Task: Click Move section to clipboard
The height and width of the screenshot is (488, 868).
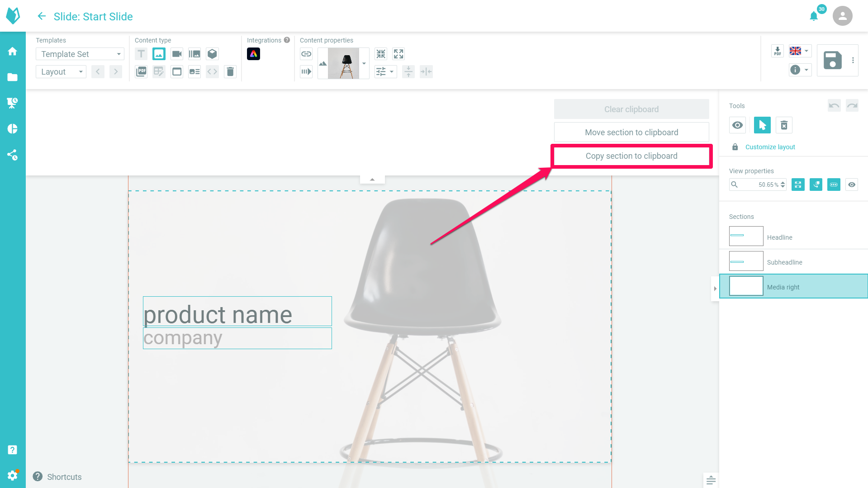Action: (x=631, y=132)
